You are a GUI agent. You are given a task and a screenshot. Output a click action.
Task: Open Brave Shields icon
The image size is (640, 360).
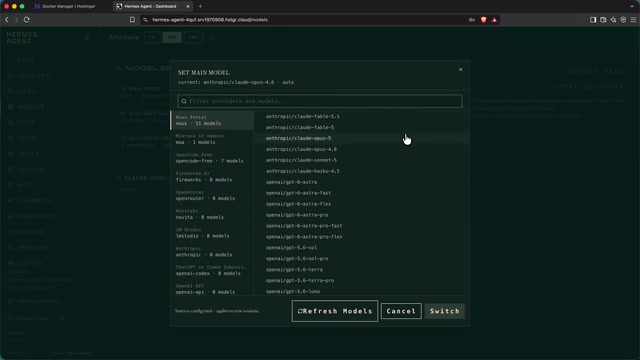(x=484, y=20)
